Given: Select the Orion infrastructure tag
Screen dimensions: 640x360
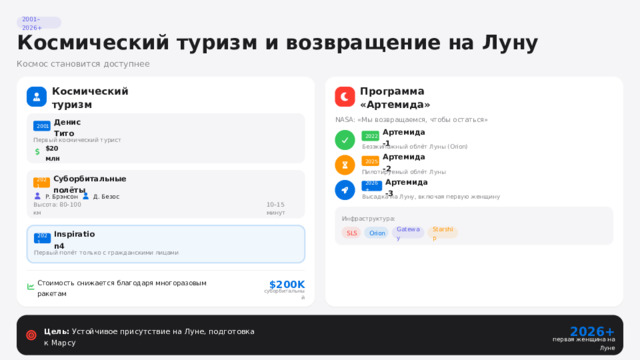Looking at the screenshot, I should (377, 233).
